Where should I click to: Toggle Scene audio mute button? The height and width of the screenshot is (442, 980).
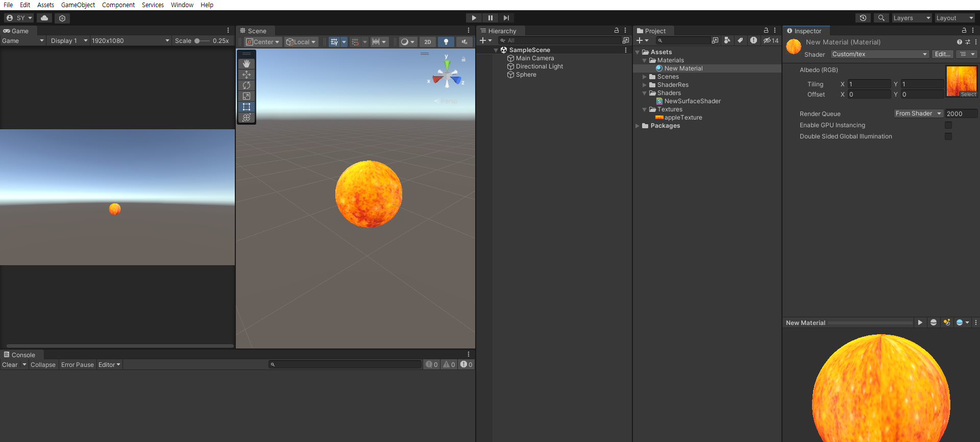[x=464, y=42]
